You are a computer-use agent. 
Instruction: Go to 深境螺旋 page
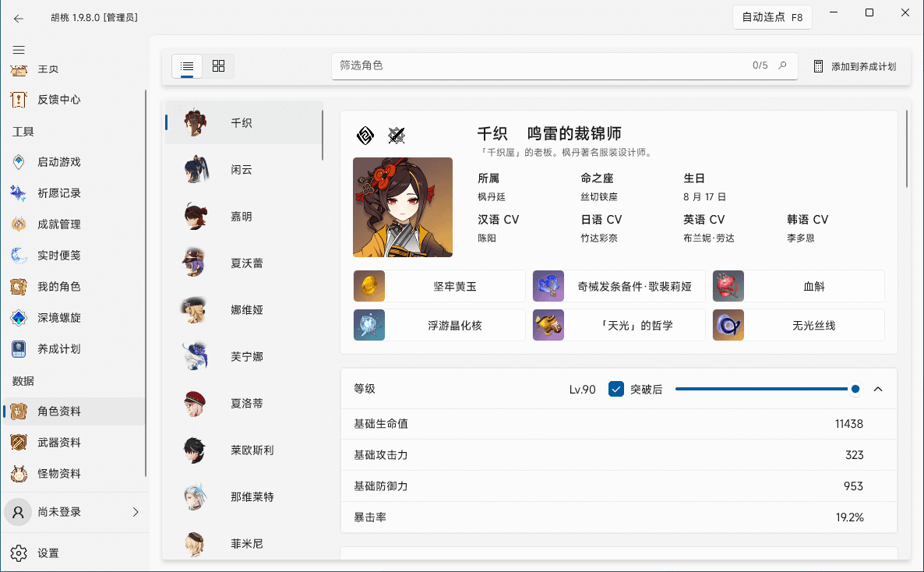pyautogui.click(x=58, y=318)
